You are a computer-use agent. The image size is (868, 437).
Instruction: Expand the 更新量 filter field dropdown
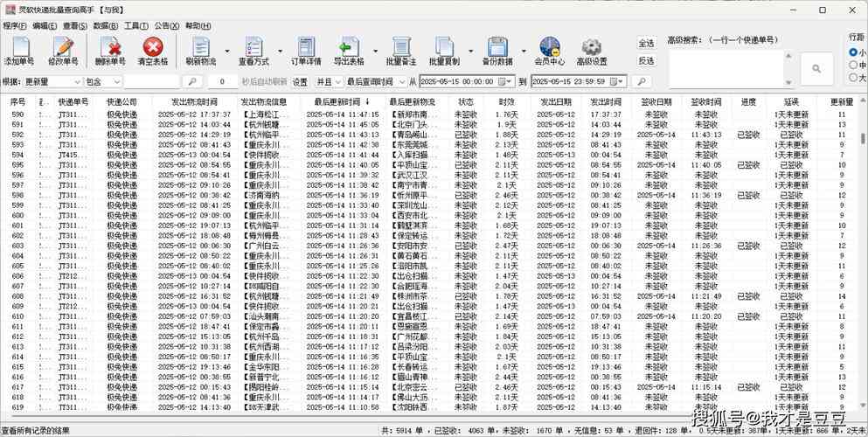[76, 81]
